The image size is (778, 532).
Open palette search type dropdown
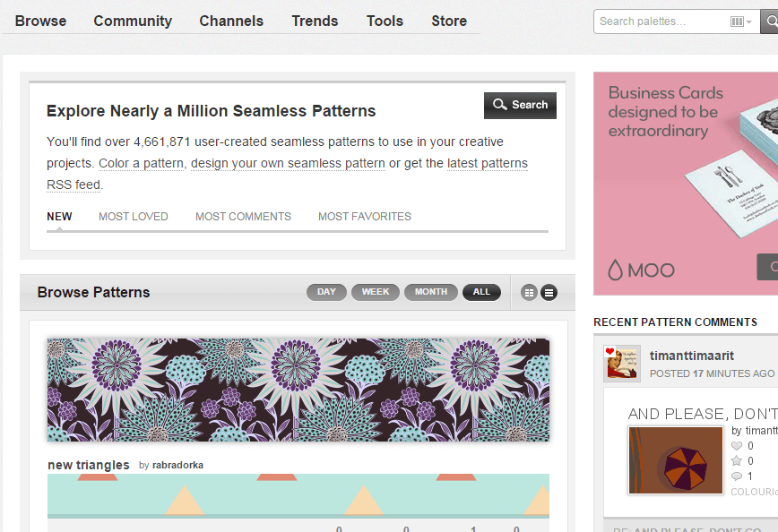pos(741,21)
